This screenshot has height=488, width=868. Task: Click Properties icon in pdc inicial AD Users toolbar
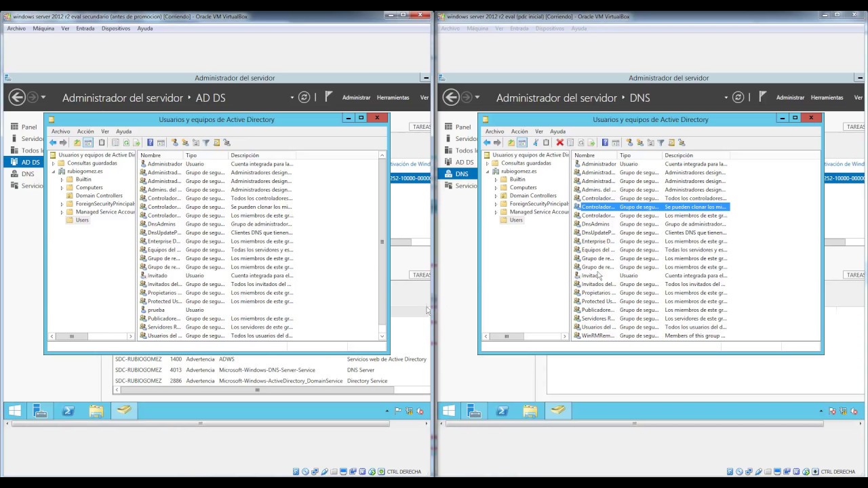click(570, 142)
